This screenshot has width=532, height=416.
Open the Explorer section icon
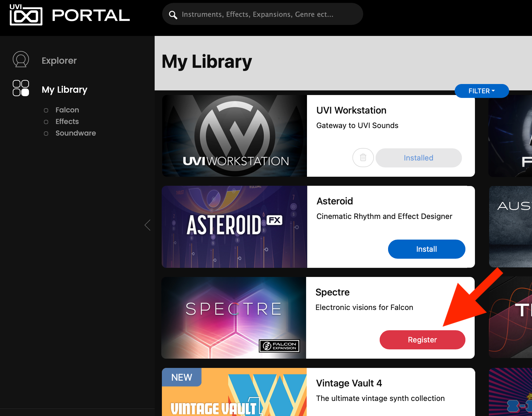click(x=21, y=59)
